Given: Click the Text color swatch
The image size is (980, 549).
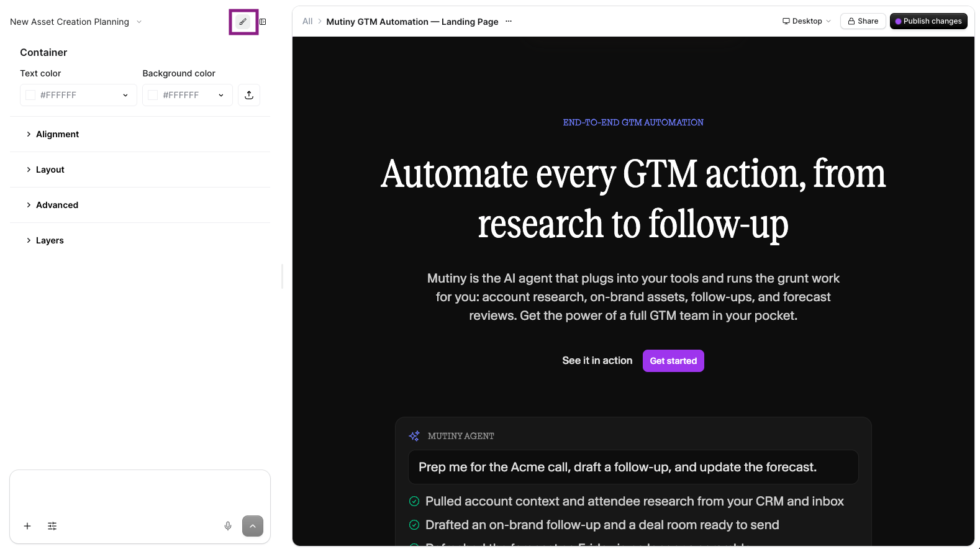Looking at the screenshot, I should [30, 95].
